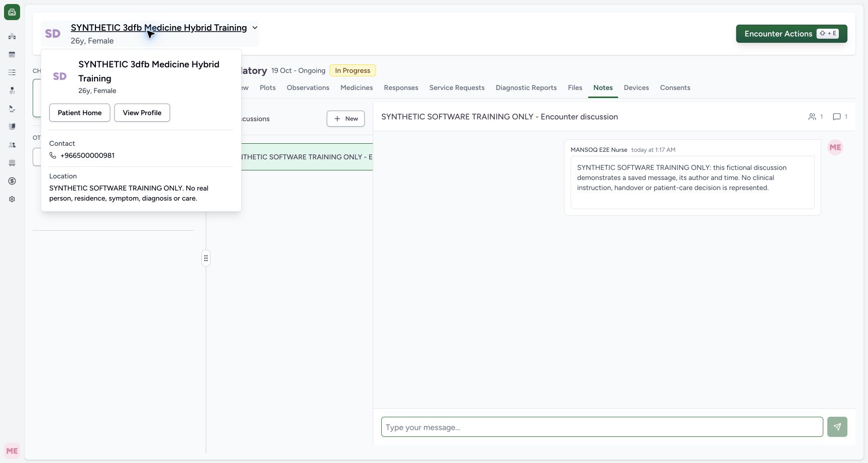This screenshot has height=463, width=868.
Task: Create a New discussion thread
Action: (346, 119)
